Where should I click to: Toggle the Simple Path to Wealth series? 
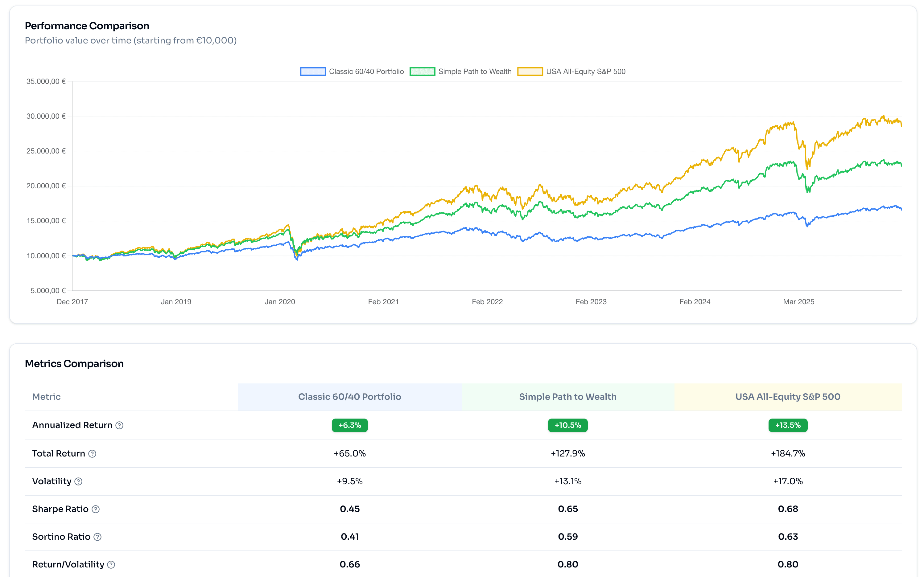click(475, 72)
